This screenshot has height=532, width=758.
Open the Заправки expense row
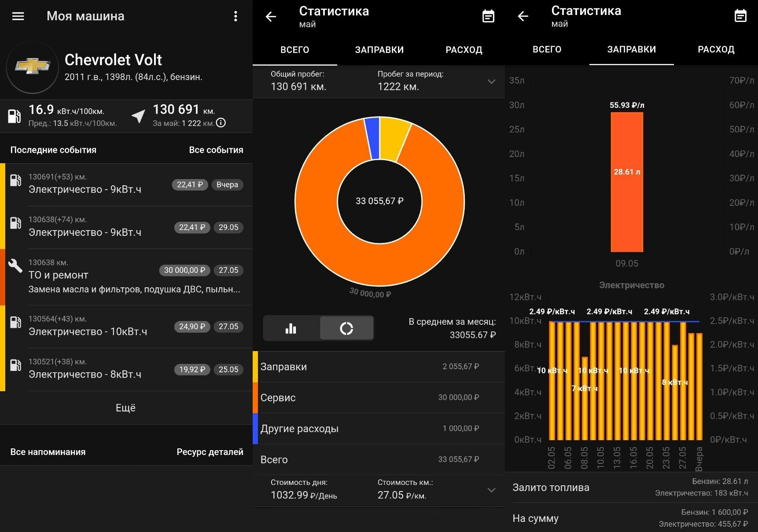click(379, 367)
